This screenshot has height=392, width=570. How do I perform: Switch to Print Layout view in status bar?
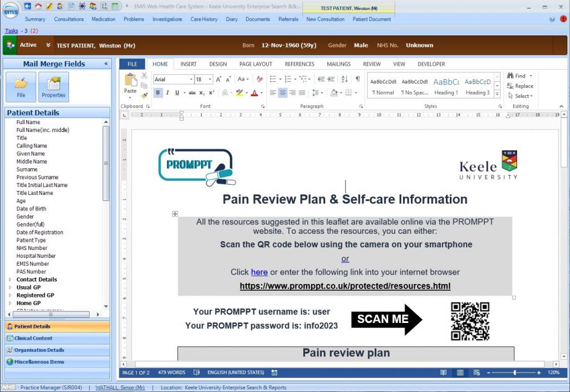(460, 373)
